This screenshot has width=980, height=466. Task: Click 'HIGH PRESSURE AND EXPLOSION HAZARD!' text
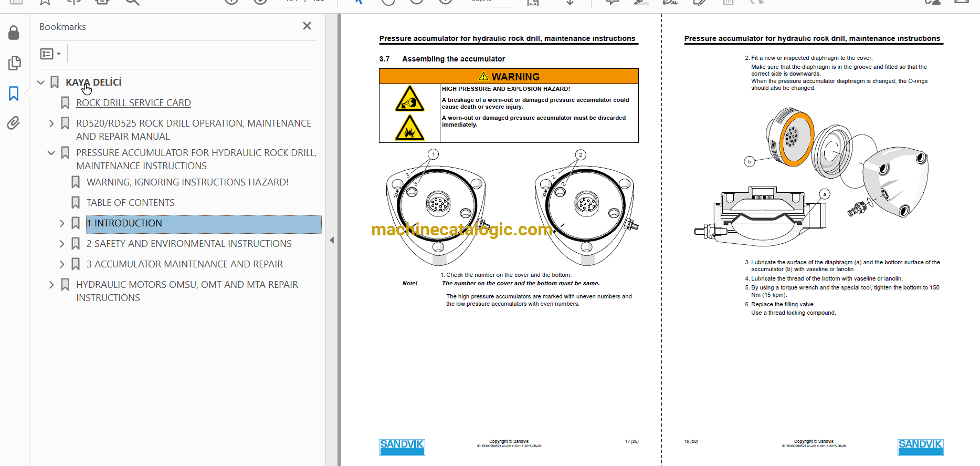click(x=506, y=89)
